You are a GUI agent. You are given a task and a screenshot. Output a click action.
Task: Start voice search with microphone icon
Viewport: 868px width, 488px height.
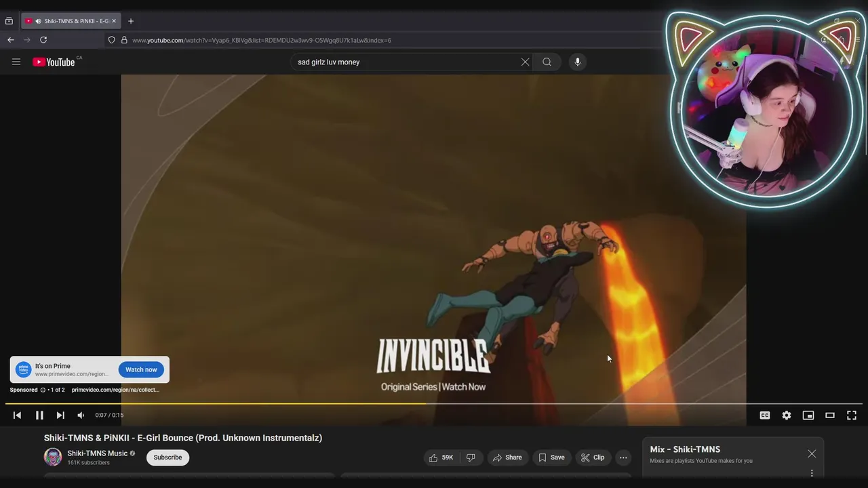(x=578, y=62)
